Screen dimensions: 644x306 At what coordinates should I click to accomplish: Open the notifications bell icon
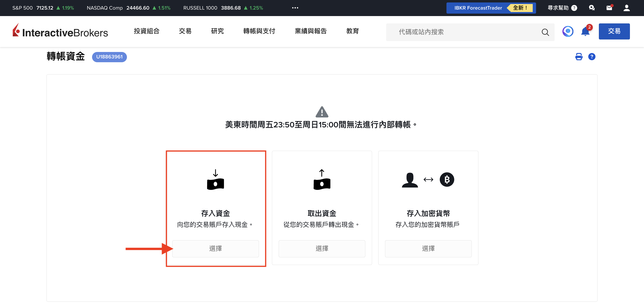coord(585,32)
